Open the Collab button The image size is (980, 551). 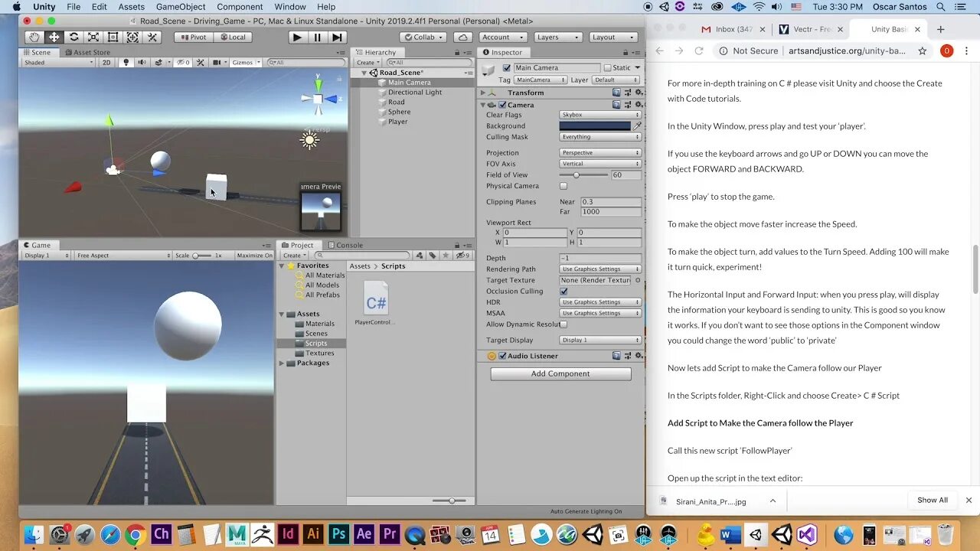click(423, 37)
